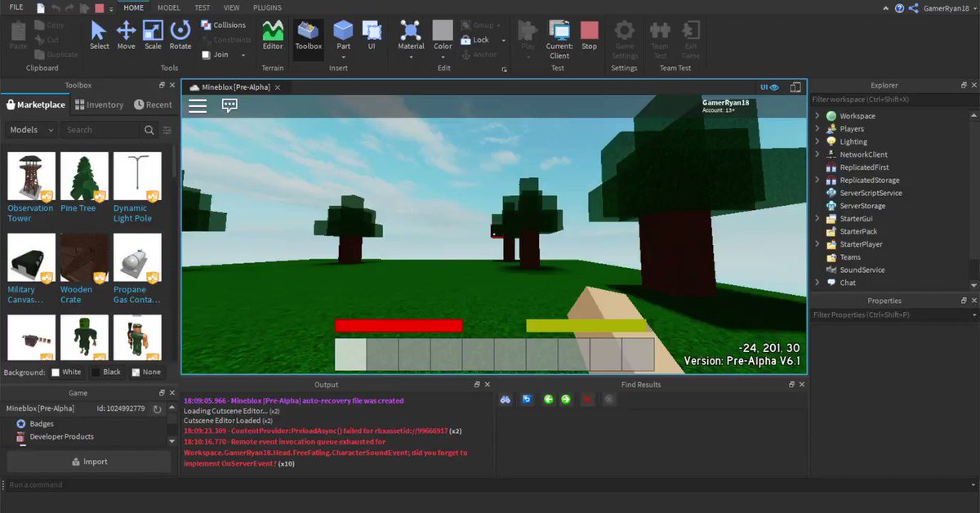Expand the Players node

point(817,129)
